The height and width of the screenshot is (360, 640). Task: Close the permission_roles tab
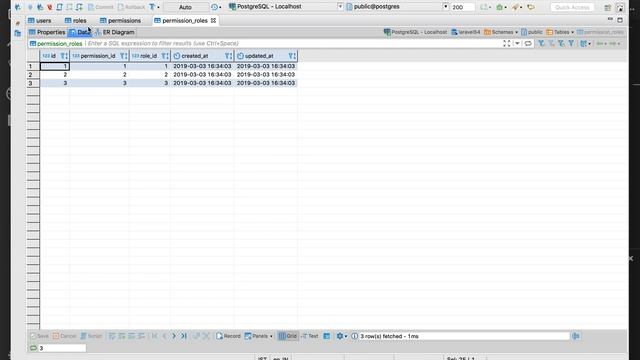[213, 20]
